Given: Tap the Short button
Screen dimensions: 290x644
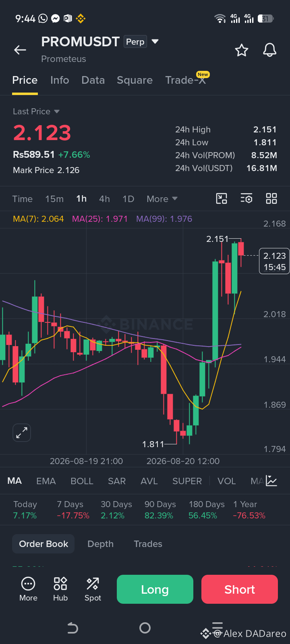Looking at the screenshot, I should point(240,589).
